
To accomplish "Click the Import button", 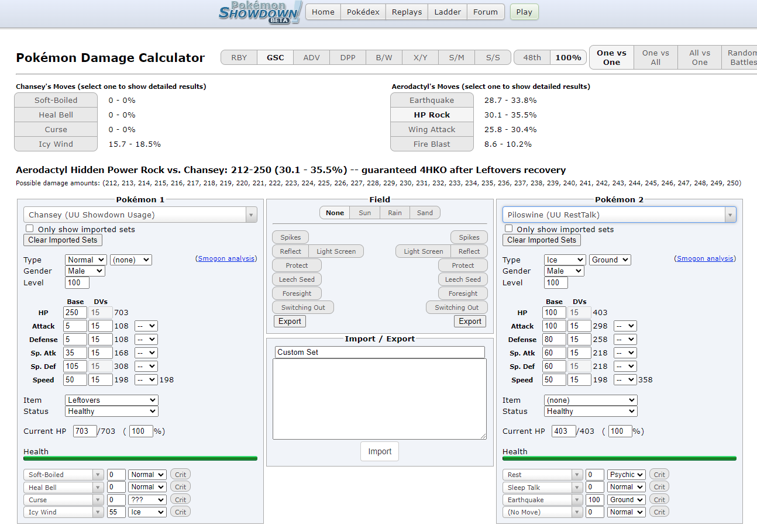I will [x=380, y=451].
